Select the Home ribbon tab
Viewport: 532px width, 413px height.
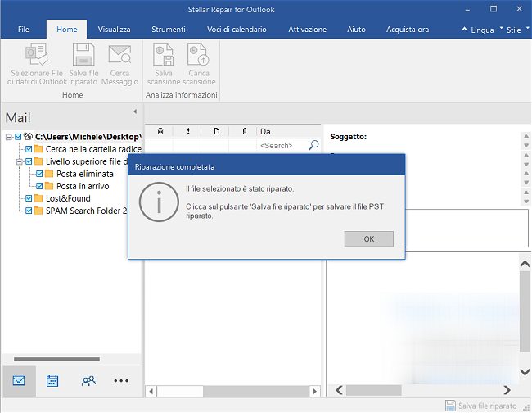pos(67,29)
